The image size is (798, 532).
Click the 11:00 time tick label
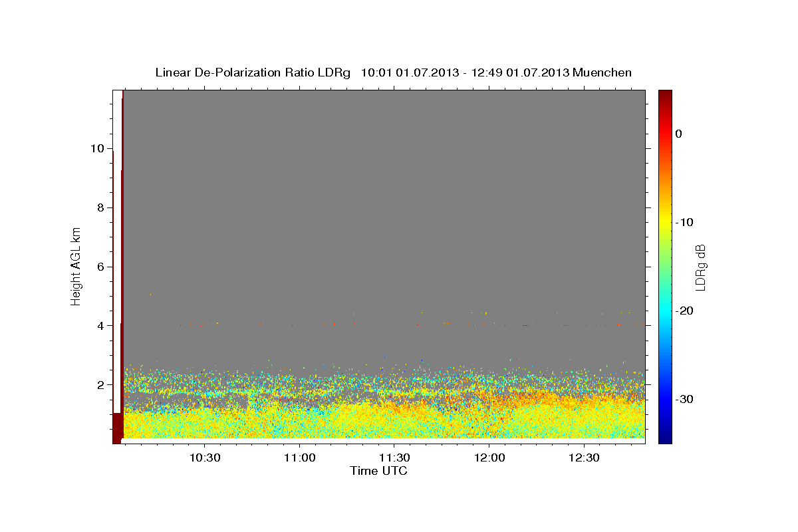pyautogui.click(x=299, y=458)
